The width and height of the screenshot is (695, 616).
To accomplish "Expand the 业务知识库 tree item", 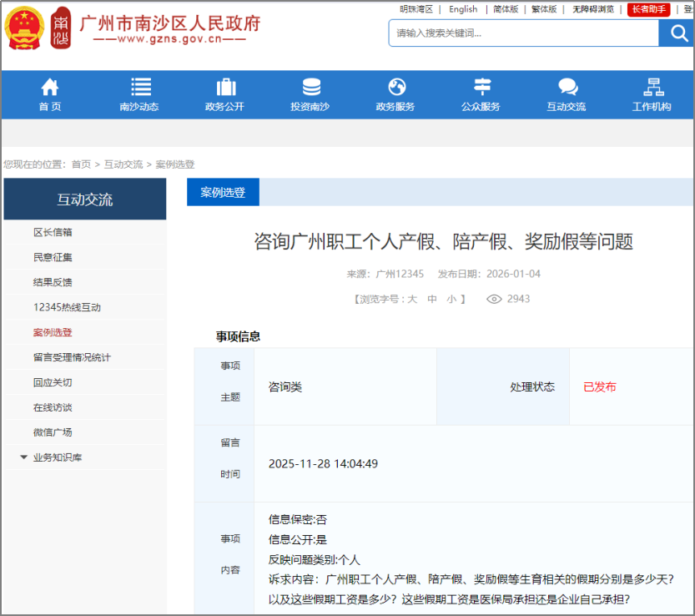I will (24, 457).
